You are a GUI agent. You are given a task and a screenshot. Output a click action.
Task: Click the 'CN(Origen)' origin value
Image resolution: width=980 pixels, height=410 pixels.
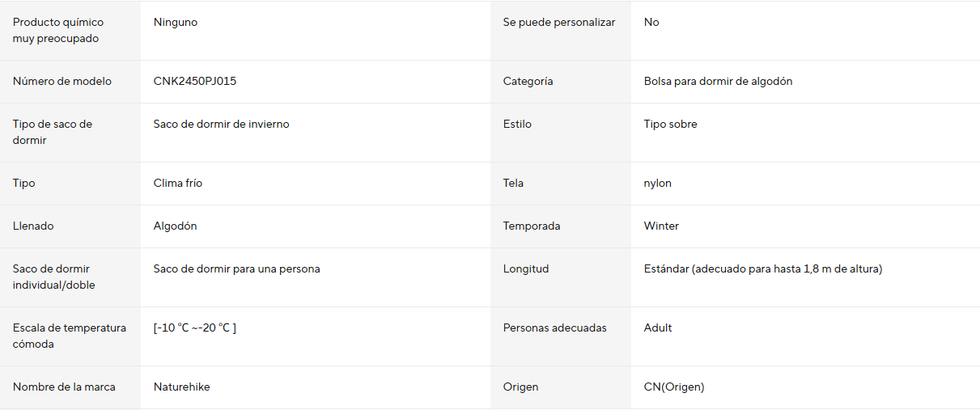674,387
